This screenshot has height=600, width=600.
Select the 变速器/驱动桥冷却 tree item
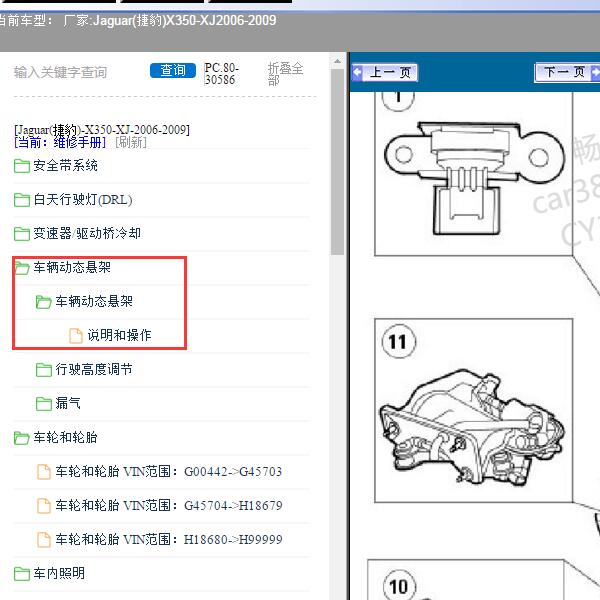(87, 233)
